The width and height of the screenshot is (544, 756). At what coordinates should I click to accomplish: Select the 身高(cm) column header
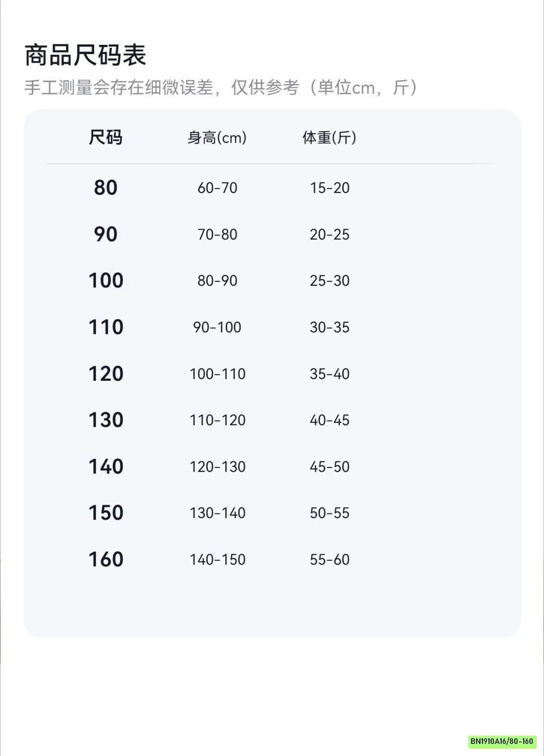(217, 137)
